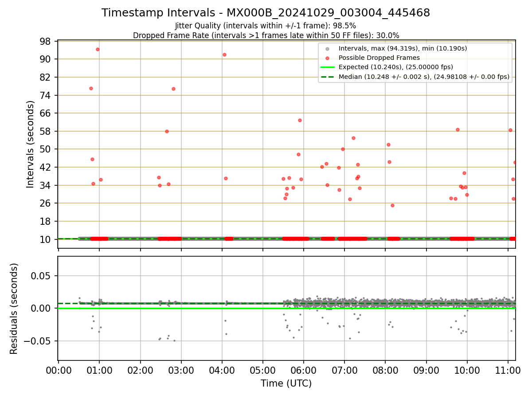Click the dashed green line sample in the legend
The width and height of the screenshot is (532, 399).
328,77
